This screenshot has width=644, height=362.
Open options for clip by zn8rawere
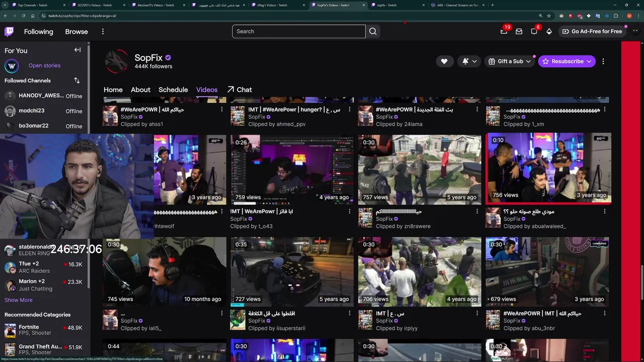tap(477, 211)
